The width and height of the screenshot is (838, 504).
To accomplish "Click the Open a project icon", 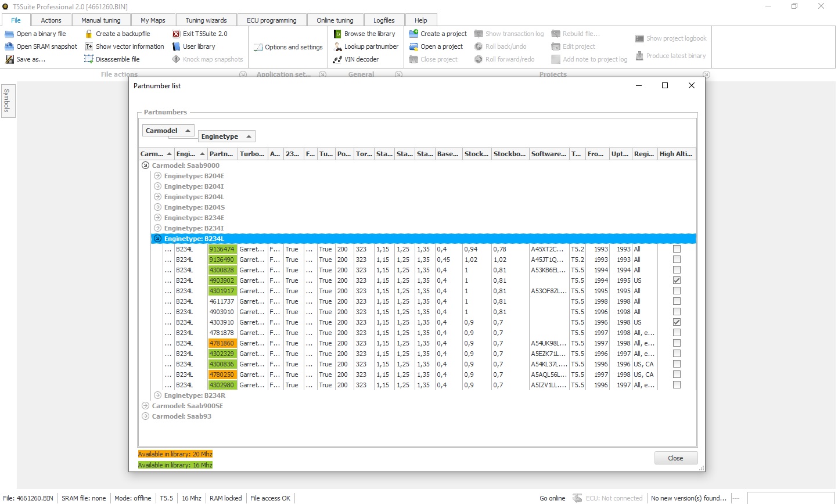I will pyautogui.click(x=413, y=46).
